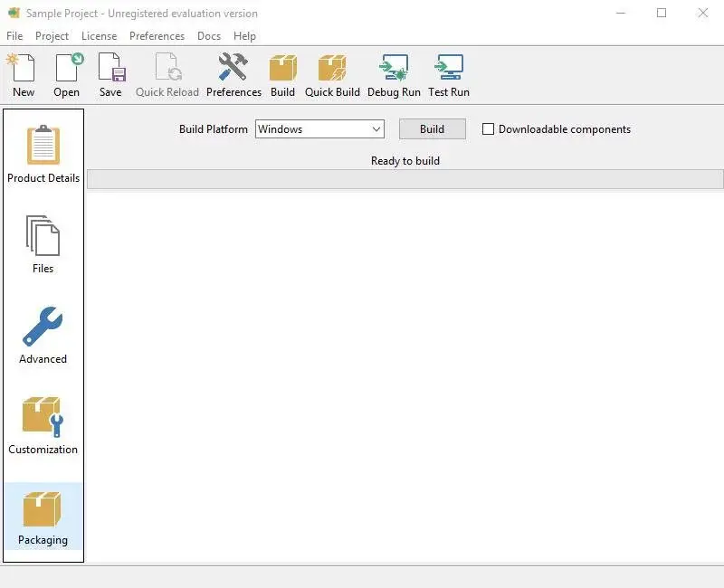Run Quick Build from the toolbar
The height and width of the screenshot is (588, 724).
(332, 75)
